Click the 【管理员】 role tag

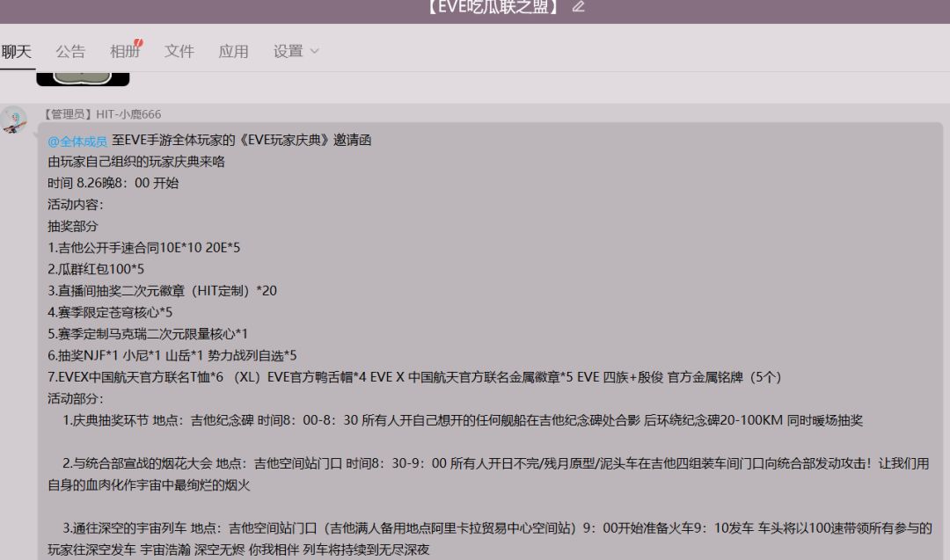[x=67, y=113]
